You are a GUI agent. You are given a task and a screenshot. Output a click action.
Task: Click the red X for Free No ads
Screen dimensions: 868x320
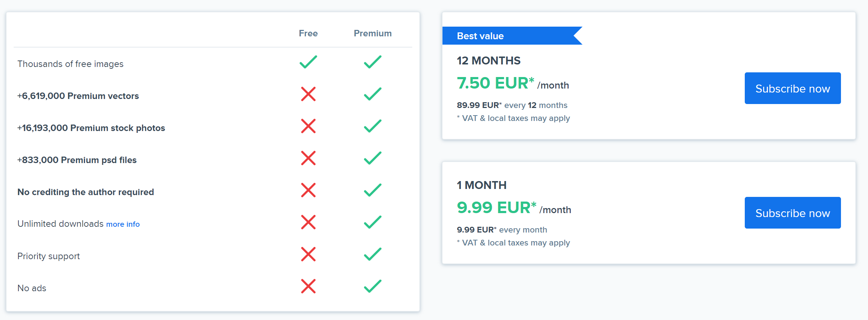308,286
